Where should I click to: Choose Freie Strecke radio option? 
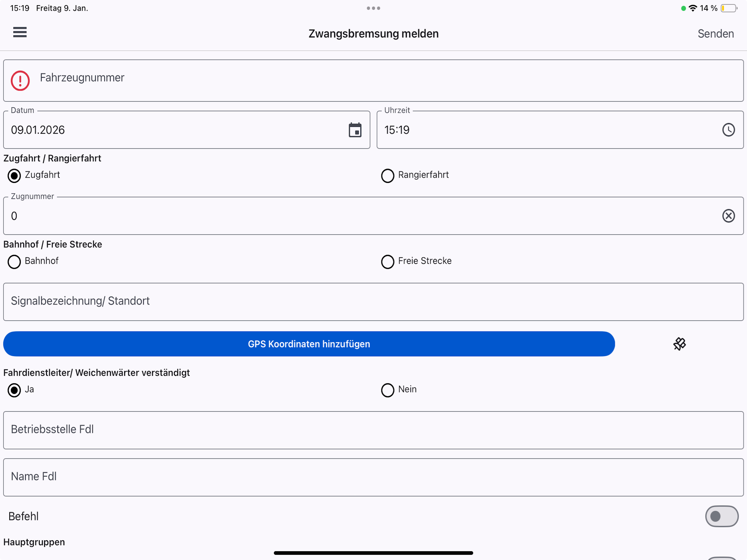click(387, 262)
